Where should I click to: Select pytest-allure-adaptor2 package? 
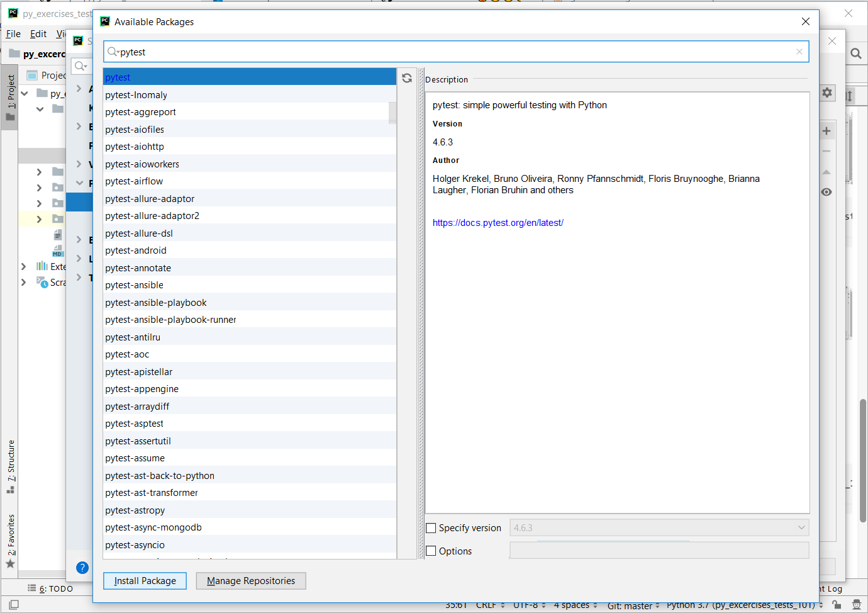pyautogui.click(x=250, y=216)
